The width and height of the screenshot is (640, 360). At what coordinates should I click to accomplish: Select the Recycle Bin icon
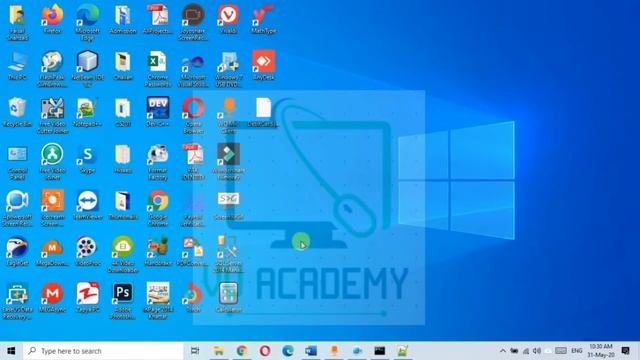tap(17, 112)
